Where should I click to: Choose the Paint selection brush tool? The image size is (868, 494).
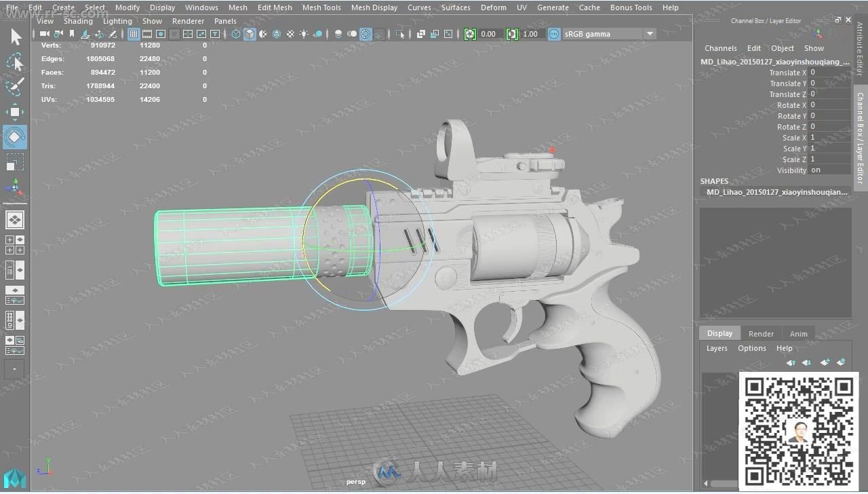click(15, 87)
